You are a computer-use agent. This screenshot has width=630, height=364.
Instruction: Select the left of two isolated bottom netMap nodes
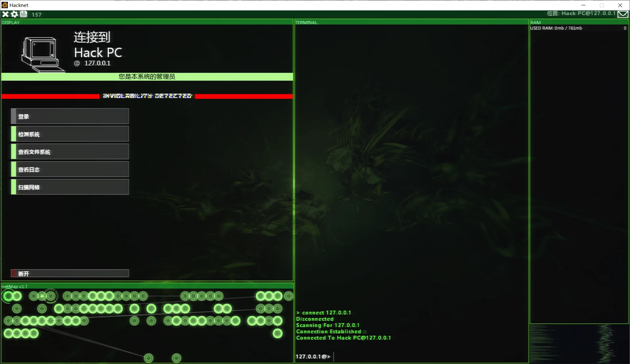[149, 358]
